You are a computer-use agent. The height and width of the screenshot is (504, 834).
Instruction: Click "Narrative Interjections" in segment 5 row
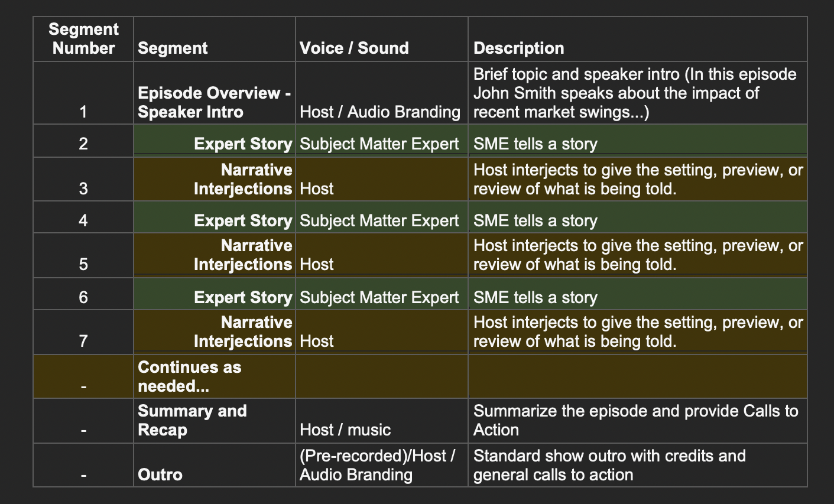215,255
